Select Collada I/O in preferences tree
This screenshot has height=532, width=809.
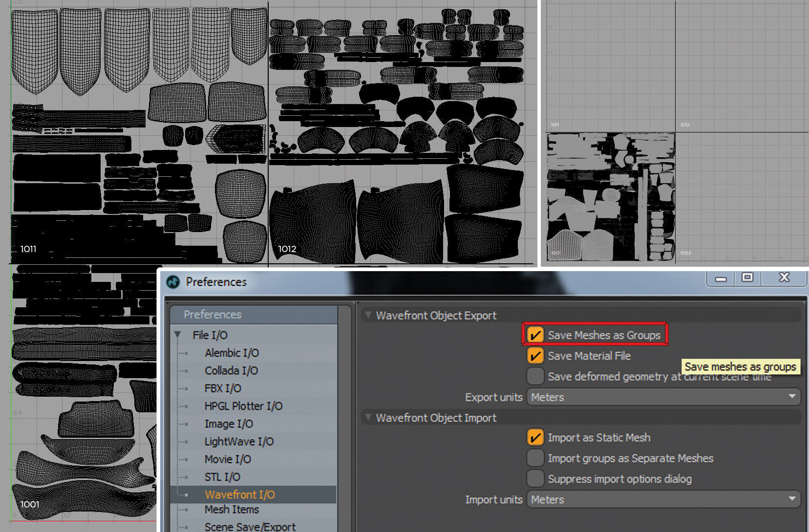click(231, 370)
